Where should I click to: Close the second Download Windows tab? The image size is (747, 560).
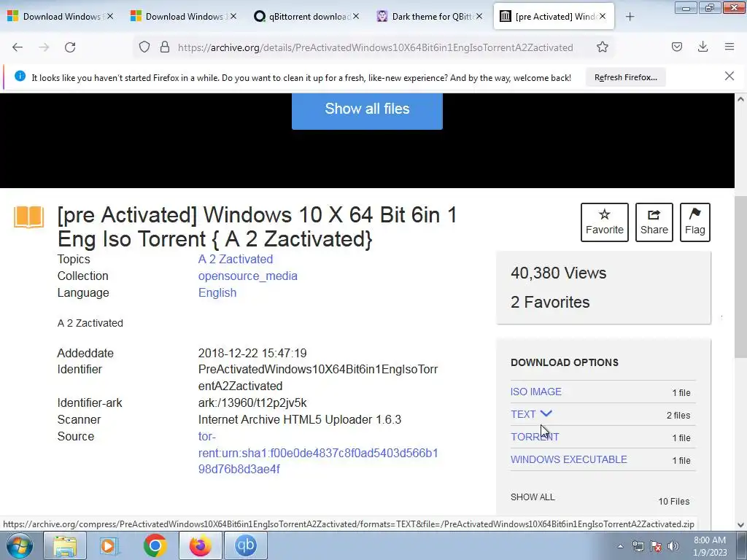(x=233, y=16)
